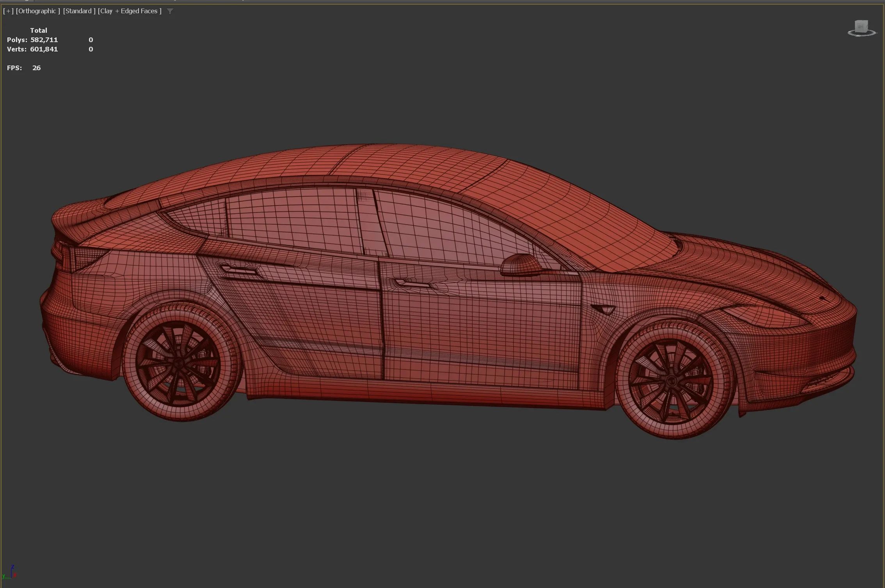Open the Clay + Edged Faces display menu

[x=130, y=11]
